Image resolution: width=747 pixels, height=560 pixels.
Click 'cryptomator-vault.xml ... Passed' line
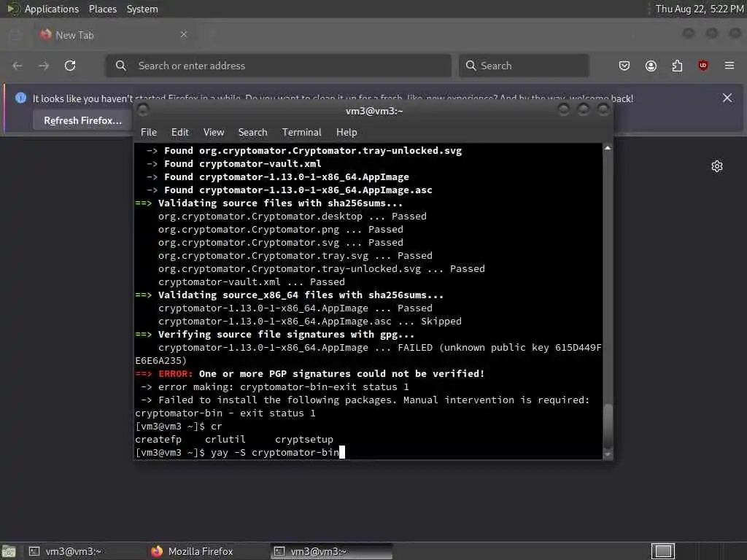251,282
